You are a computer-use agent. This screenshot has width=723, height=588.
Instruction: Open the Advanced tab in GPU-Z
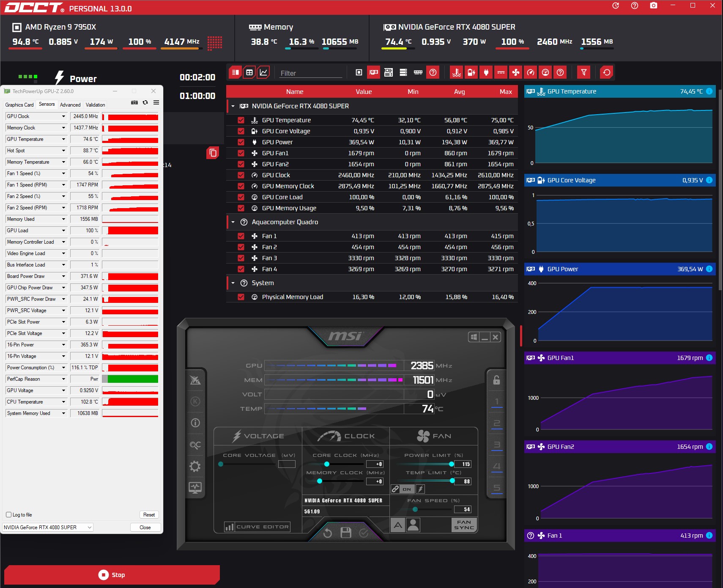[70, 105]
